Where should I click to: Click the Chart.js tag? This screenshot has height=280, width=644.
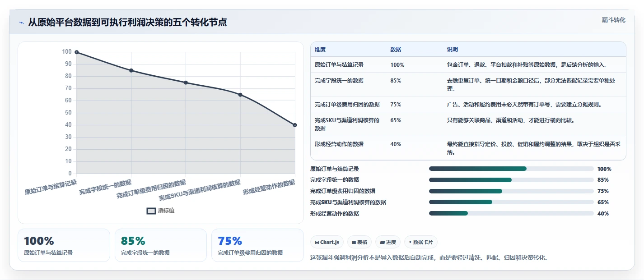pos(327,242)
